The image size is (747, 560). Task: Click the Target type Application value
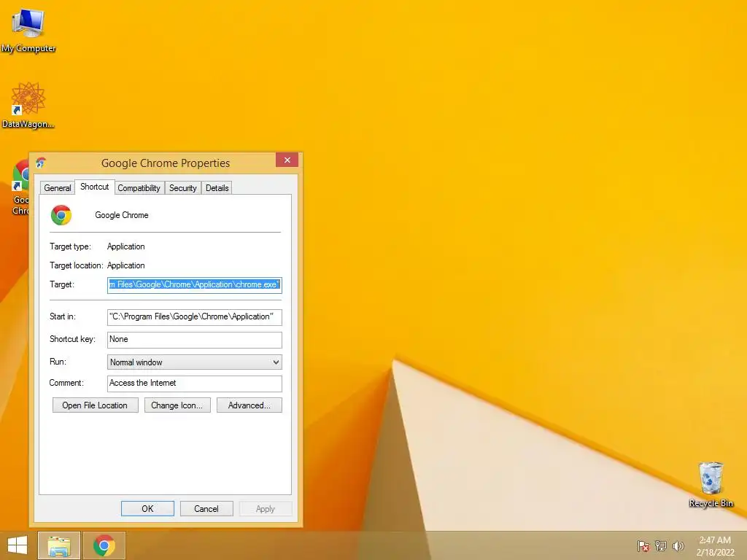(x=125, y=246)
